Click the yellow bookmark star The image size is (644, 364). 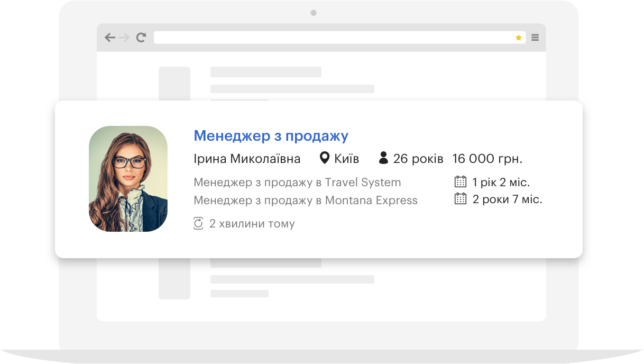pos(519,38)
